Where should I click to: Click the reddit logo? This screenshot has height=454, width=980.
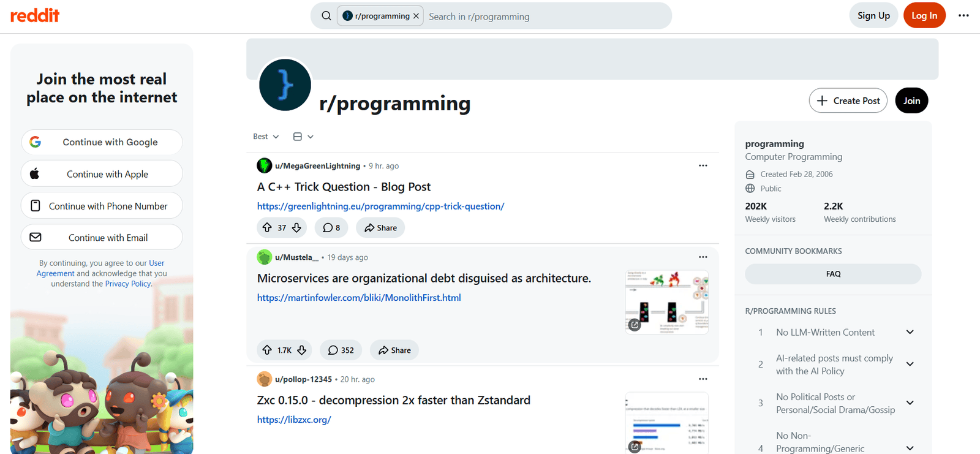[35, 15]
